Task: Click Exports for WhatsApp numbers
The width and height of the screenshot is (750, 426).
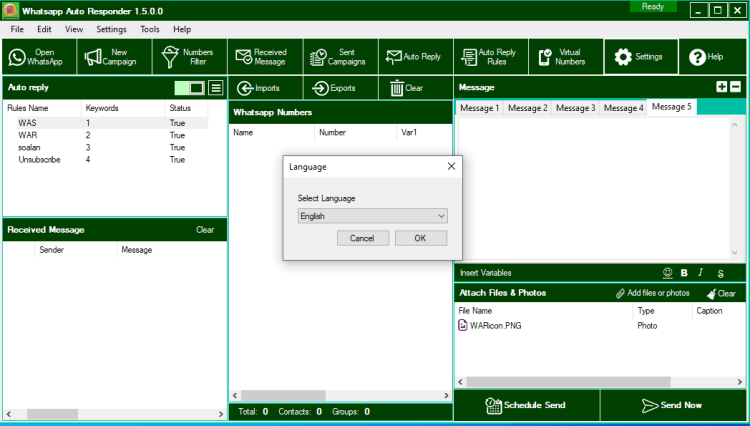Action: click(341, 88)
